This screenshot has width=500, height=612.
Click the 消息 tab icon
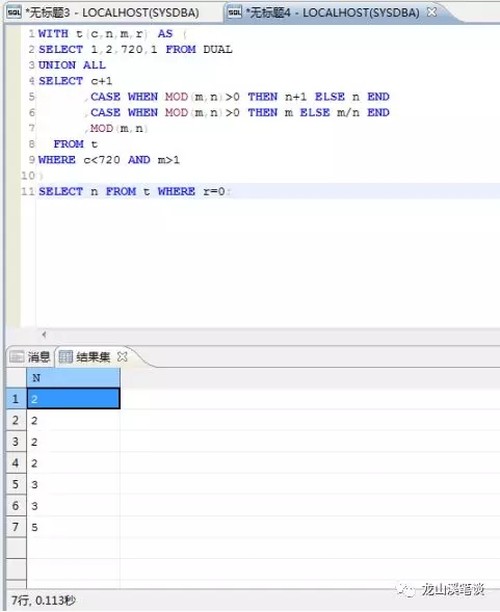[17, 357]
